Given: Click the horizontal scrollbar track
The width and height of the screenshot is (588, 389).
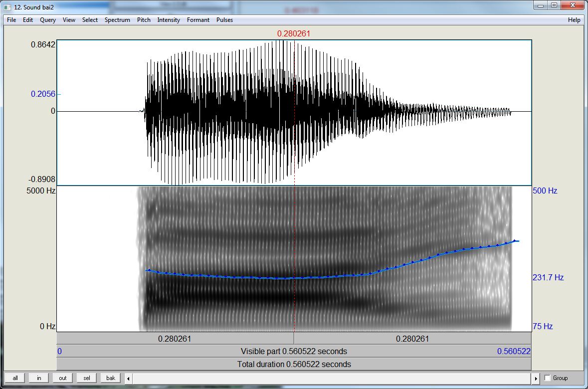Looking at the screenshot, I should (x=332, y=379).
